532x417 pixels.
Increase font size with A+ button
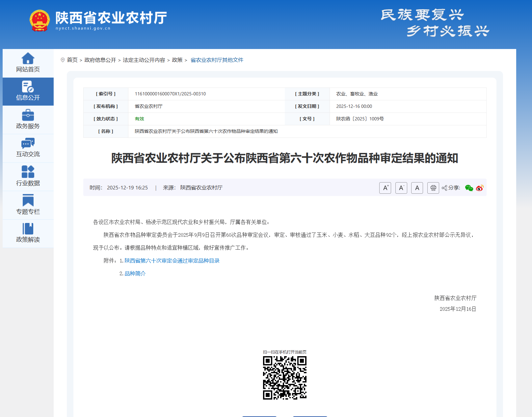point(385,188)
